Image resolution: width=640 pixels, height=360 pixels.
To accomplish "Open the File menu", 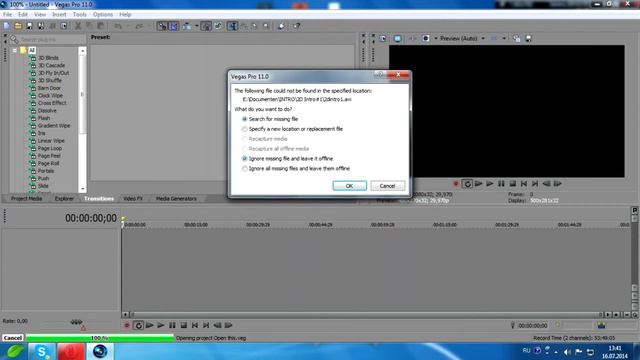I will pos(7,14).
